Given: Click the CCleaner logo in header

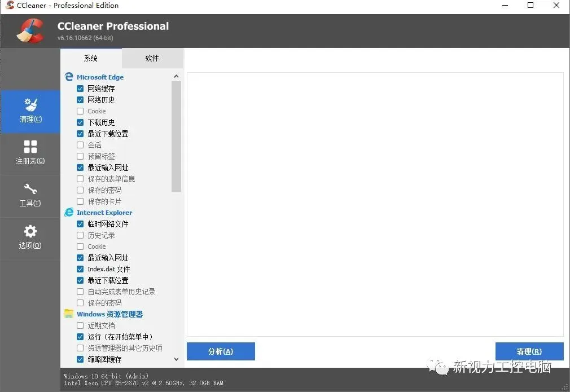Looking at the screenshot, I should point(30,31).
